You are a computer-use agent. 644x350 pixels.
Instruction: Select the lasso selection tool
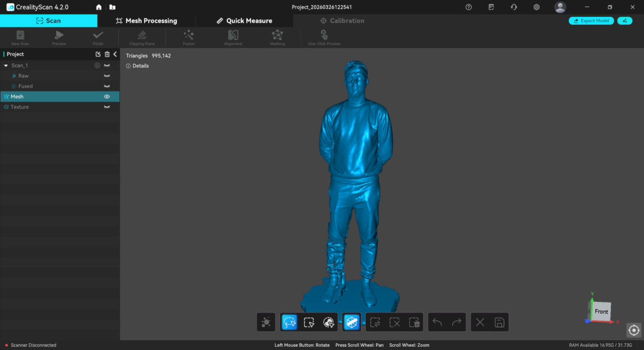pyautogui.click(x=290, y=322)
